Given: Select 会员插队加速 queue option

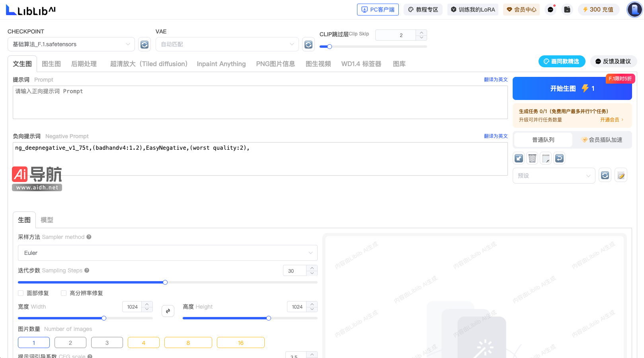Looking at the screenshot, I should [602, 140].
